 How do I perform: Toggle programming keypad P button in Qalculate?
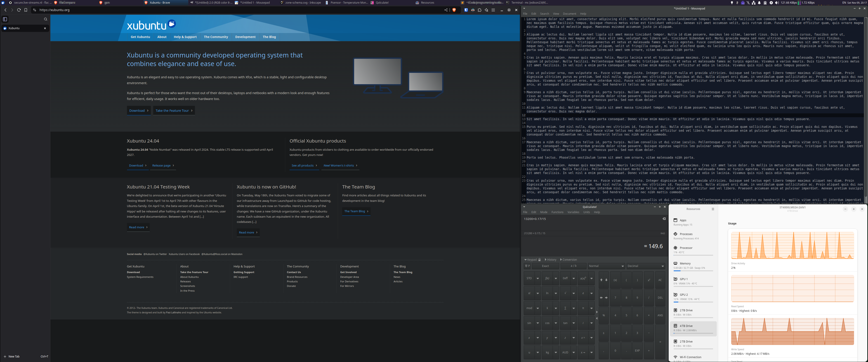tap(527, 266)
